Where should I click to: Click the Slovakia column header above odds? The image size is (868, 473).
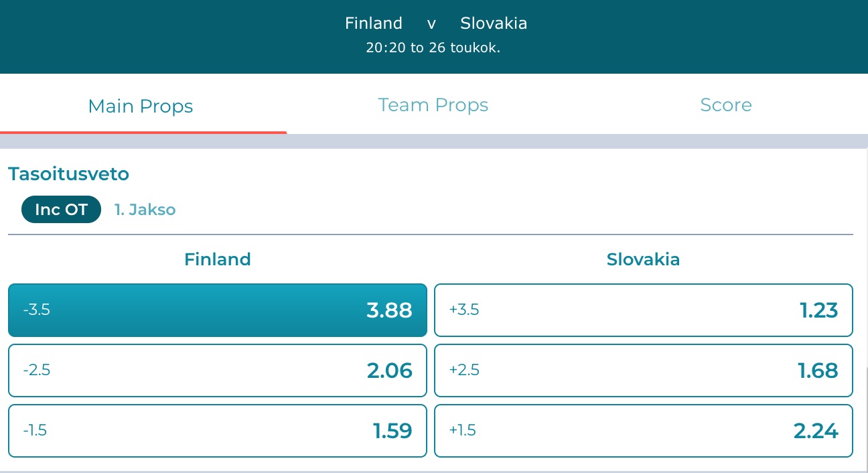coord(643,259)
